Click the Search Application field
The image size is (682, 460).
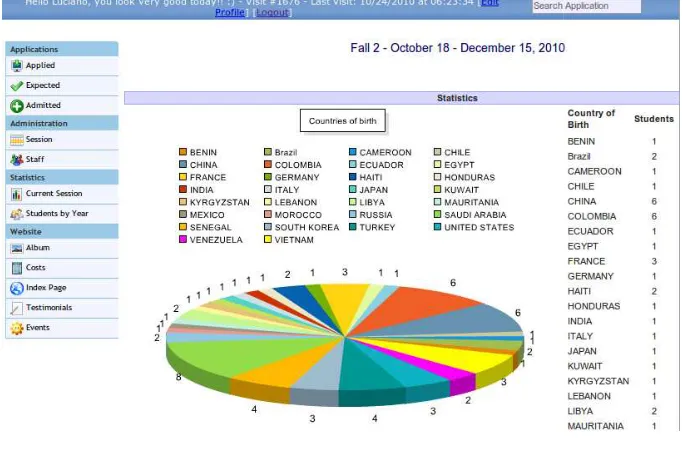click(586, 6)
